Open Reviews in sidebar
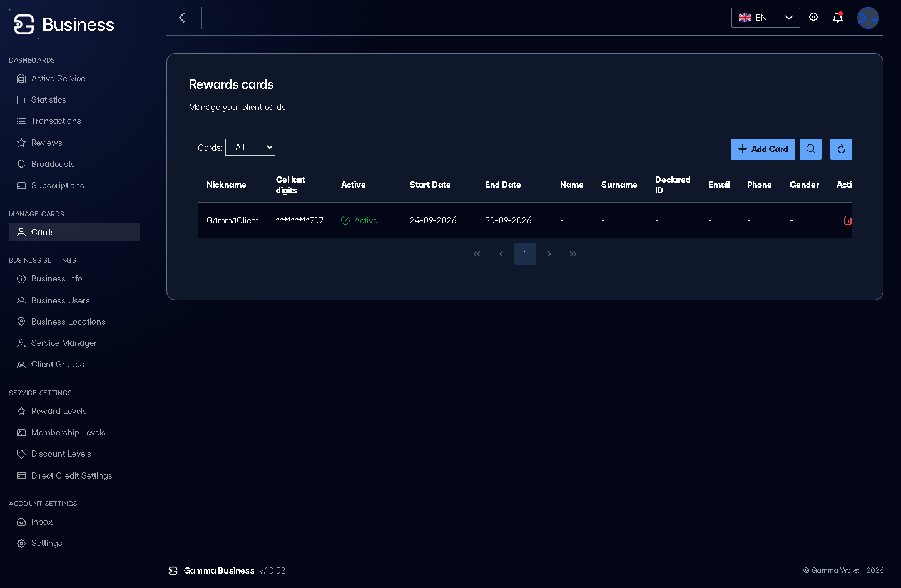This screenshot has height=588, width=901. tap(74, 143)
